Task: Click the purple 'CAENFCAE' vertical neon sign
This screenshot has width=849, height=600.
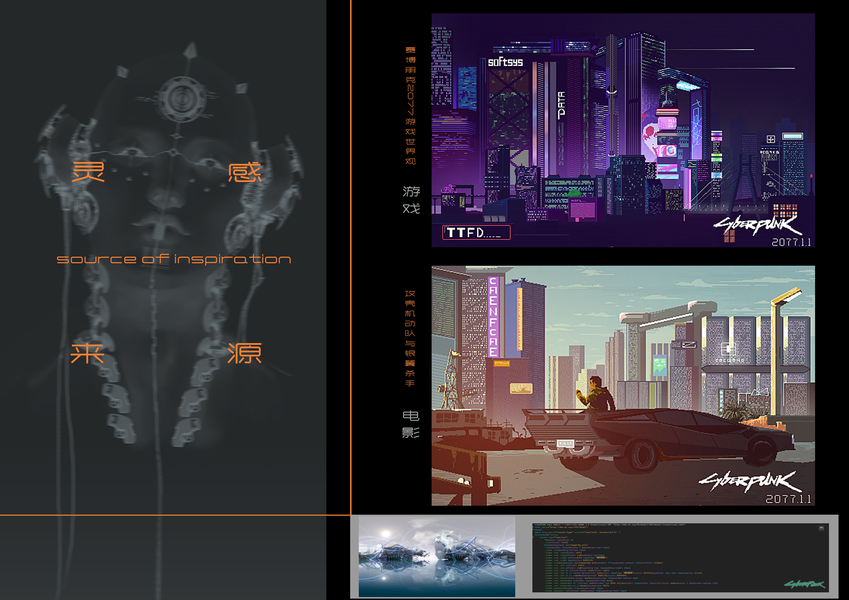Action: click(493, 316)
